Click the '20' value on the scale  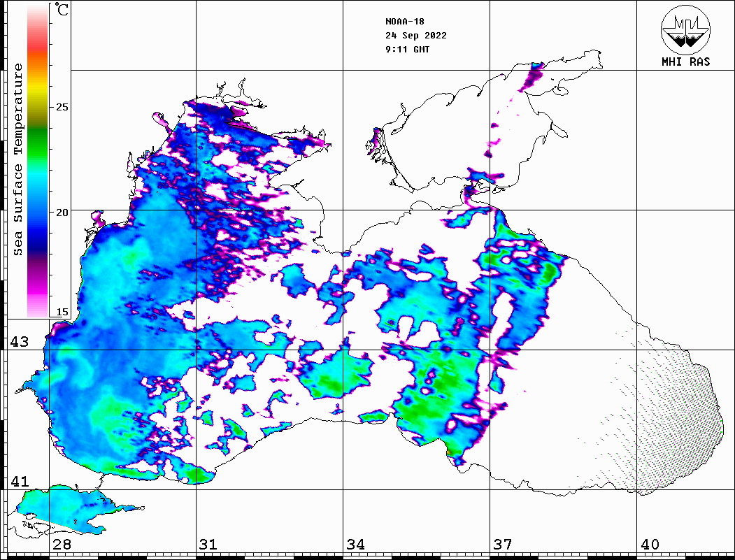62,213
